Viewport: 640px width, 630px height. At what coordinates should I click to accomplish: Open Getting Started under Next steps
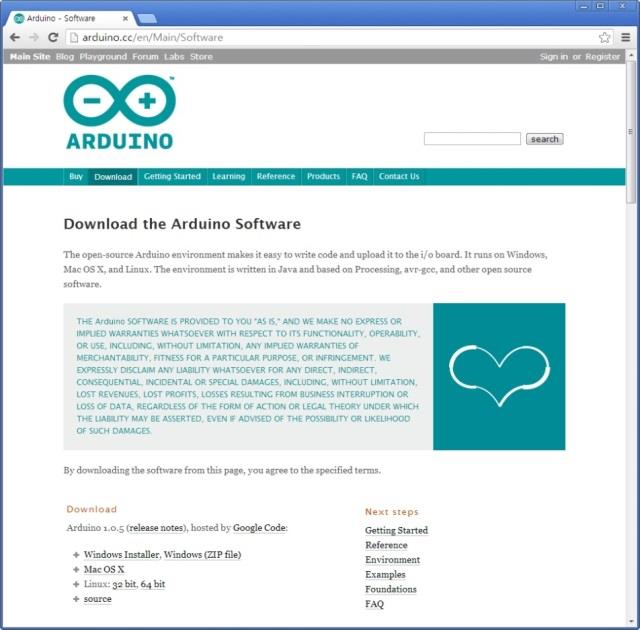pos(396,530)
